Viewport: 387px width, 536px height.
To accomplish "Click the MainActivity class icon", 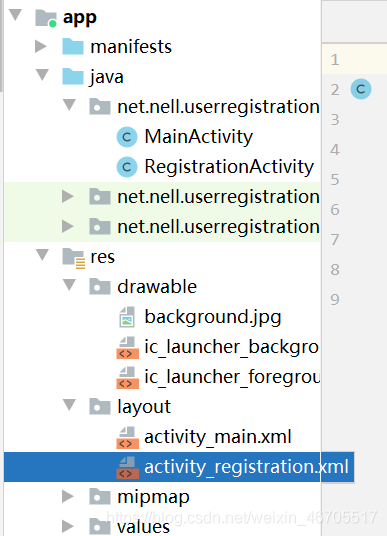I will (127, 137).
